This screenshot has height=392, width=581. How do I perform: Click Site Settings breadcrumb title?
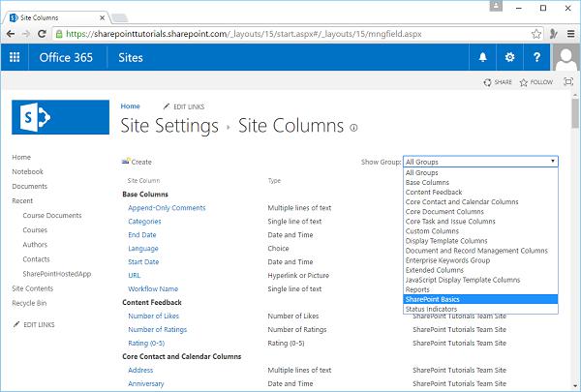pyautogui.click(x=169, y=126)
